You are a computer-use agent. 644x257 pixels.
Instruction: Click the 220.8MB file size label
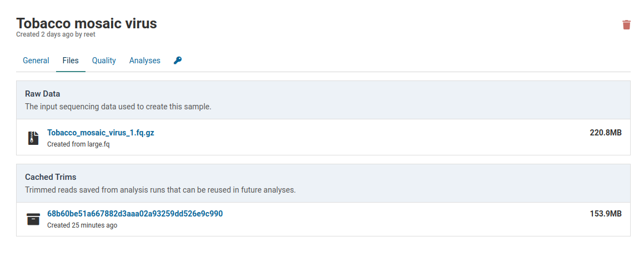[x=605, y=133]
